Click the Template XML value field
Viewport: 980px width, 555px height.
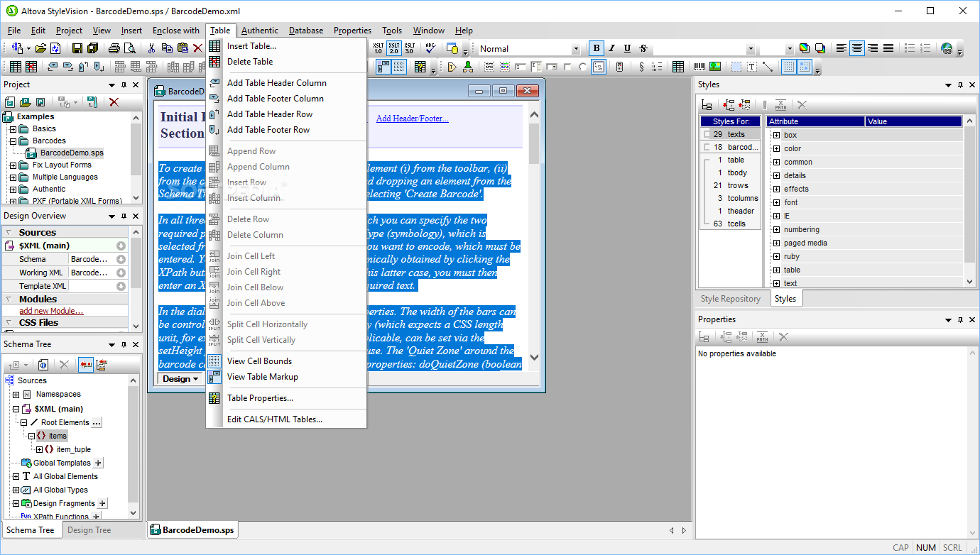click(91, 286)
